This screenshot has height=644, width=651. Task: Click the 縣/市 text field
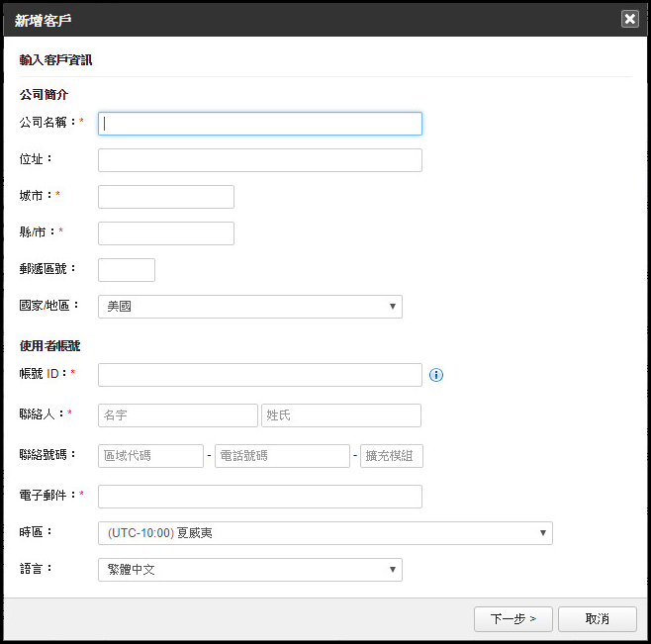coord(166,233)
